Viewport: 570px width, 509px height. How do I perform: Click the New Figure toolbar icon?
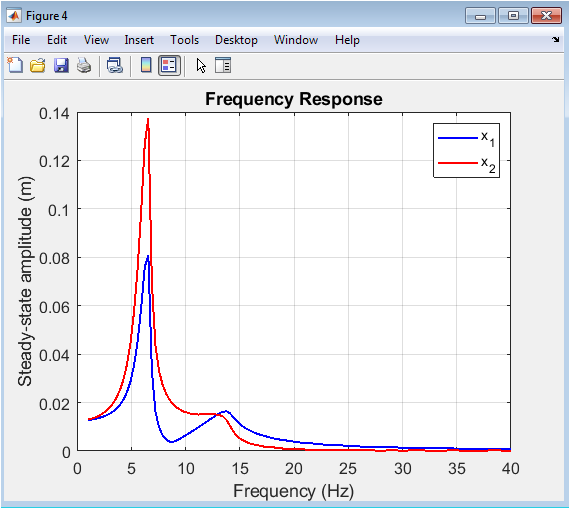tap(15, 66)
